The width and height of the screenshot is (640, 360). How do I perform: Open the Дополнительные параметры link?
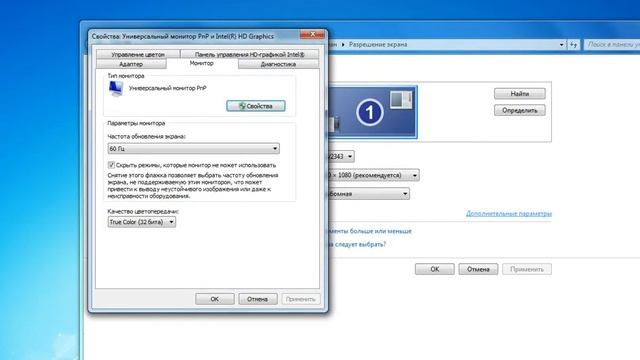click(x=509, y=213)
